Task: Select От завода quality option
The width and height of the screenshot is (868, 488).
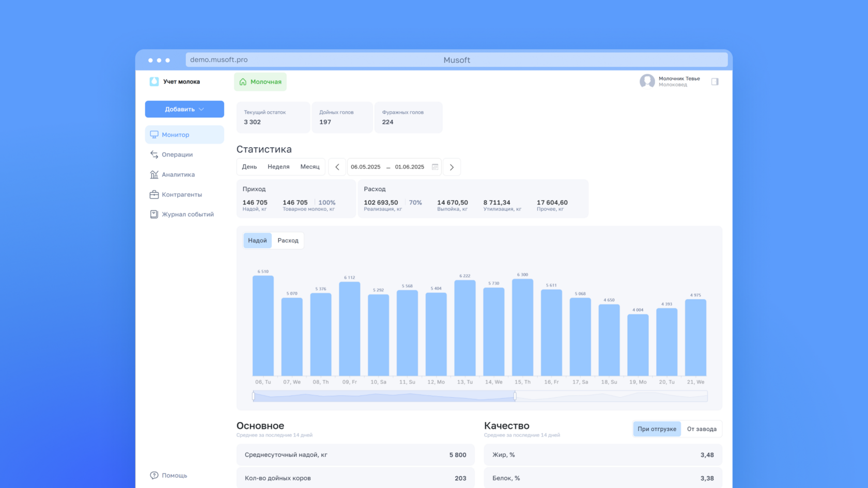Action: pyautogui.click(x=702, y=429)
